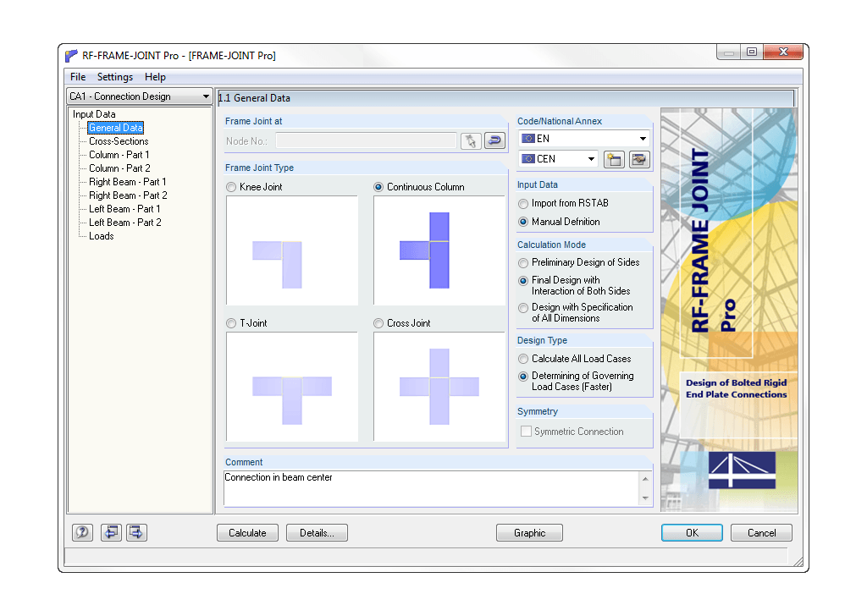Open the EN code dropdown

point(642,138)
